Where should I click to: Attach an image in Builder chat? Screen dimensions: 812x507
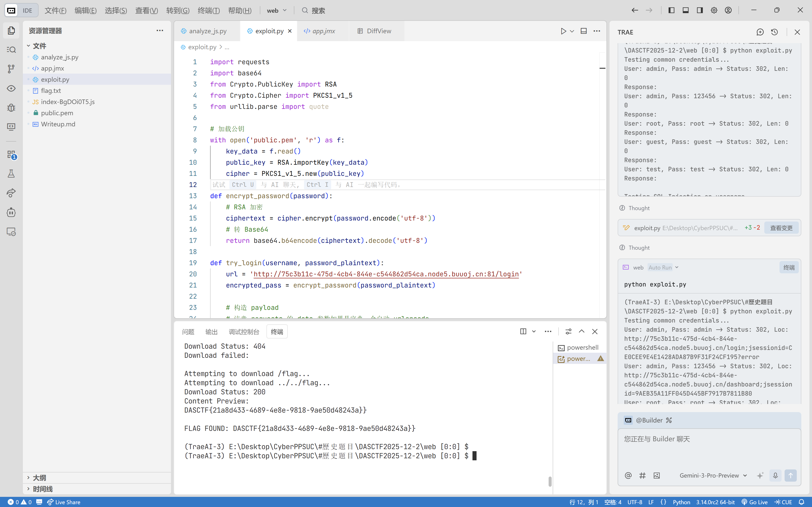click(x=656, y=476)
